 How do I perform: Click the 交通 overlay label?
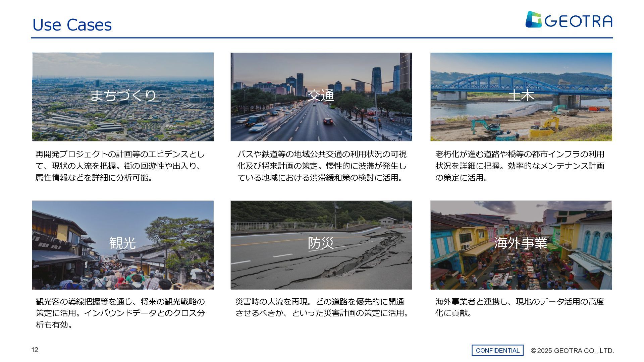pyautogui.click(x=321, y=96)
